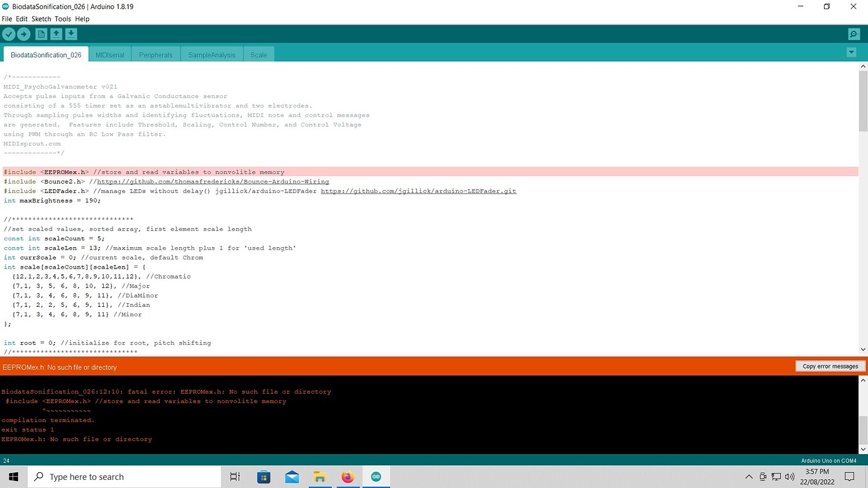The width and height of the screenshot is (868, 488).
Task: Open Firefox from the taskbar
Action: [348, 477]
